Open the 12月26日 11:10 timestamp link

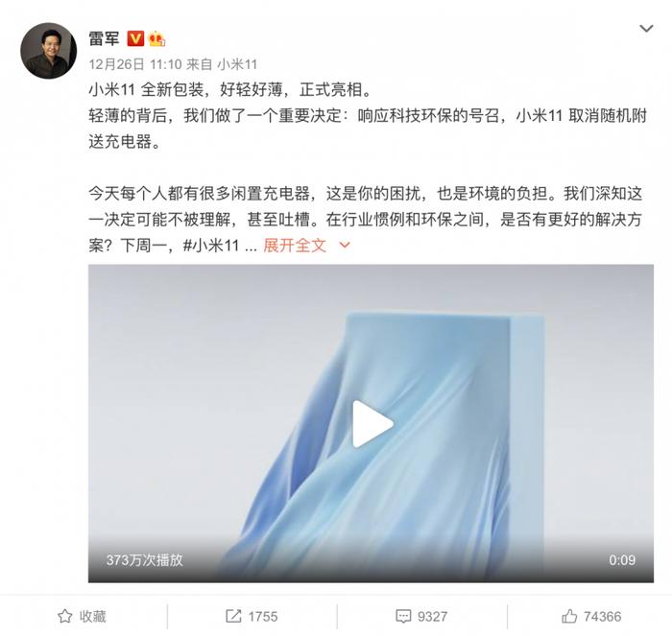point(135,64)
